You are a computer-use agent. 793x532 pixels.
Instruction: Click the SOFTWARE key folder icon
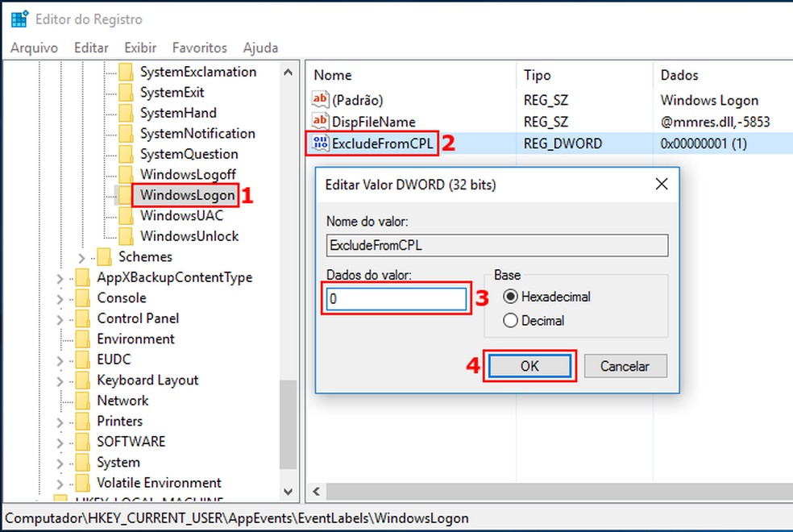[85, 441]
